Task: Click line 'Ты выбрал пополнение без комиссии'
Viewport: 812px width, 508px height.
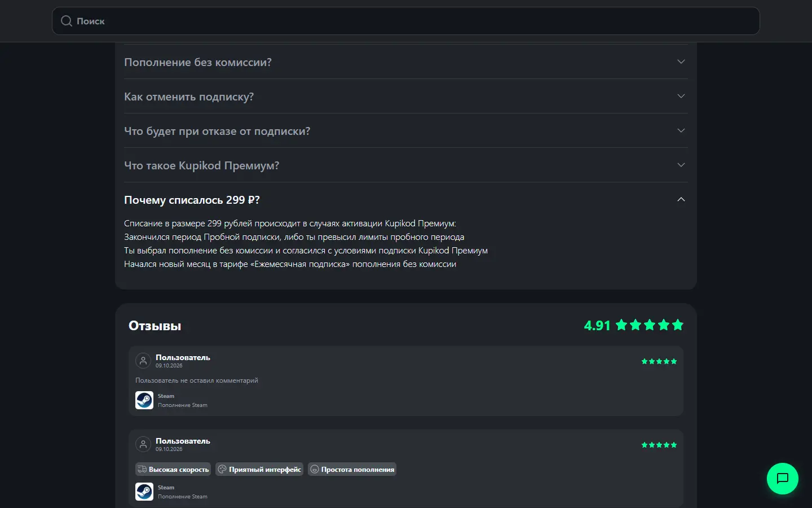Action: 306,251
